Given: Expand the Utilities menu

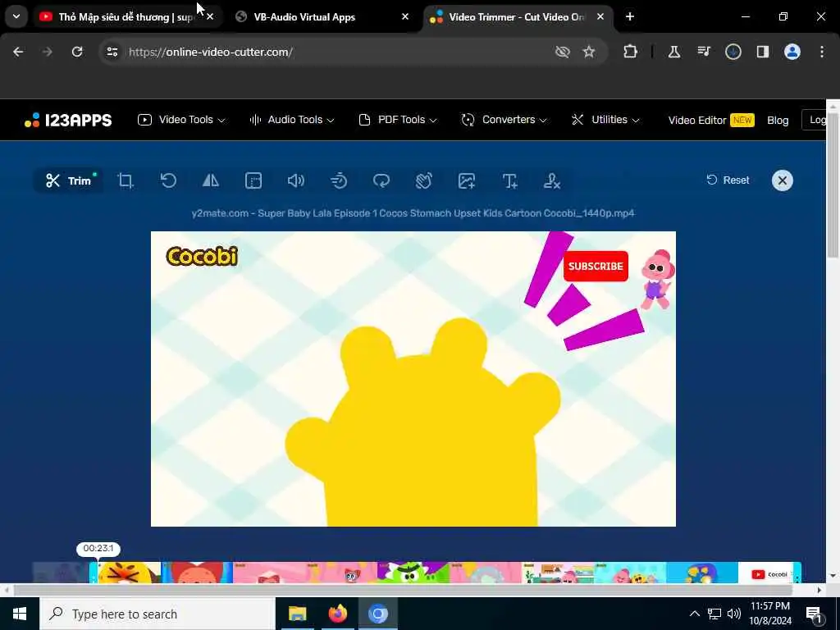Looking at the screenshot, I should pyautogui.click(x=605, y=120).
